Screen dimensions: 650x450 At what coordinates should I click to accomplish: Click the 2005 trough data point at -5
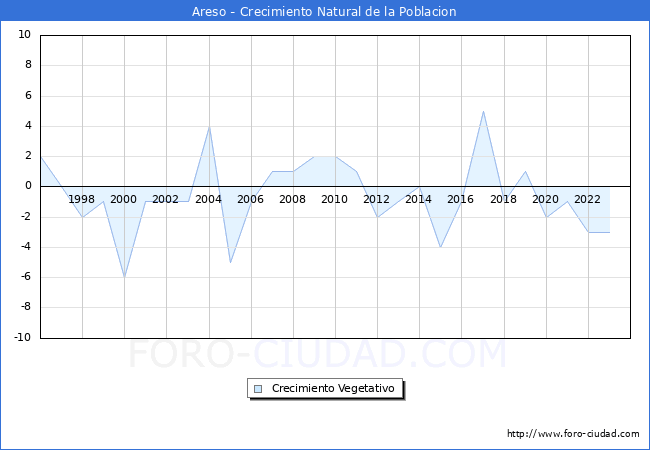coord(230,262)
